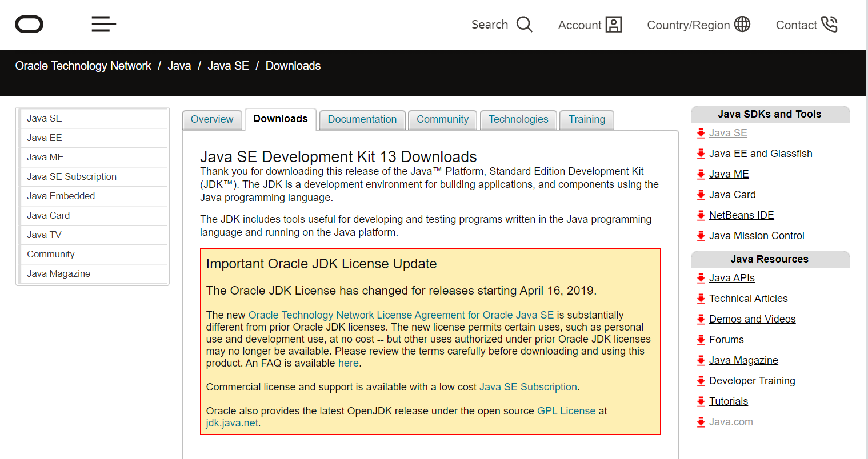The image size is (868, 459).
Task: Open the Account profile icon
Action: tap(614, 25)
